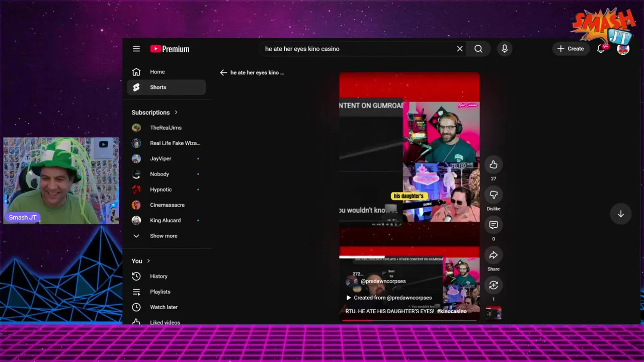Go back from search results arrow
644x362 pixels.
[223, 72]
